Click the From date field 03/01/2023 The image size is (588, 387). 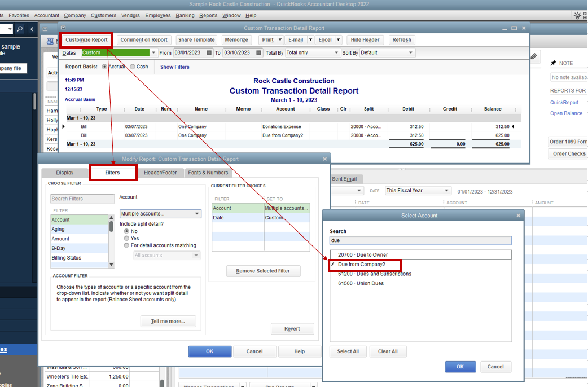(190, 53)
